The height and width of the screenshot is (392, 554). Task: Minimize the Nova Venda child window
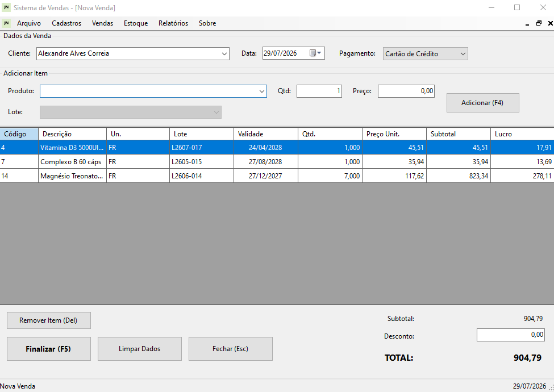pyautogui.click(x=527, y=24)
